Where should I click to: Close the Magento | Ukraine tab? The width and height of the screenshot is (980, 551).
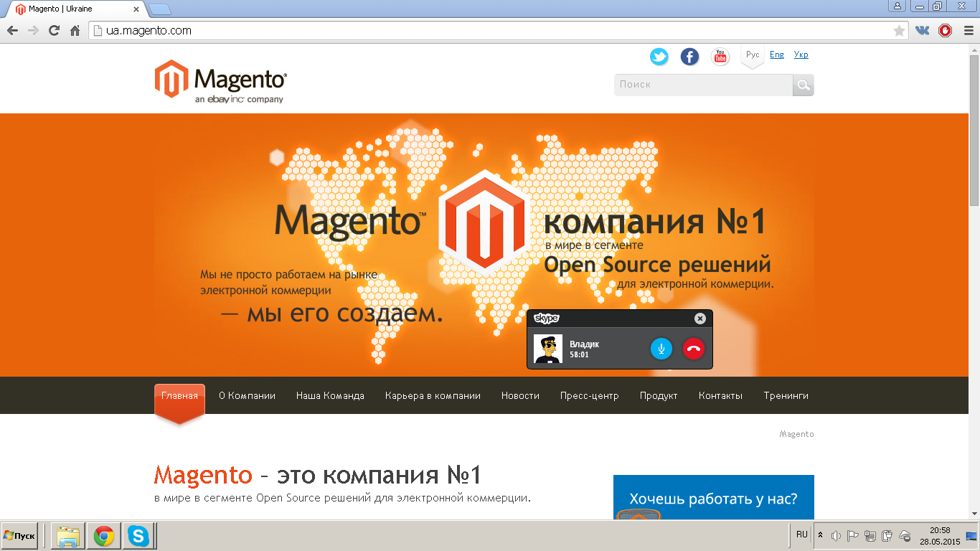136,9
